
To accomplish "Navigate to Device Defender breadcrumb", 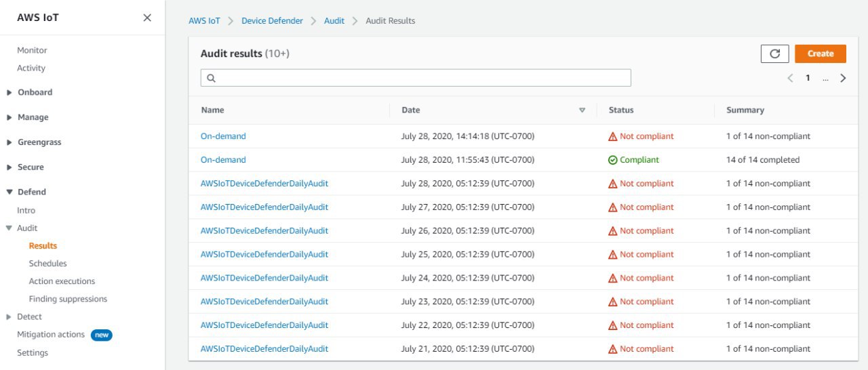I will coord(272,21).
